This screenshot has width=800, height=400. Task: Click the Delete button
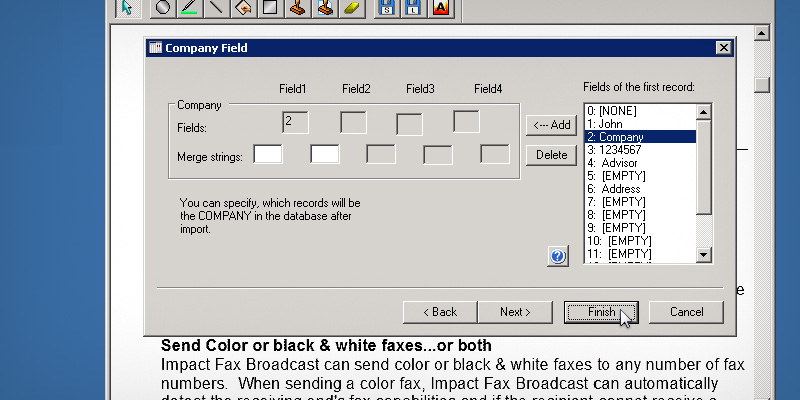[551, 155]
